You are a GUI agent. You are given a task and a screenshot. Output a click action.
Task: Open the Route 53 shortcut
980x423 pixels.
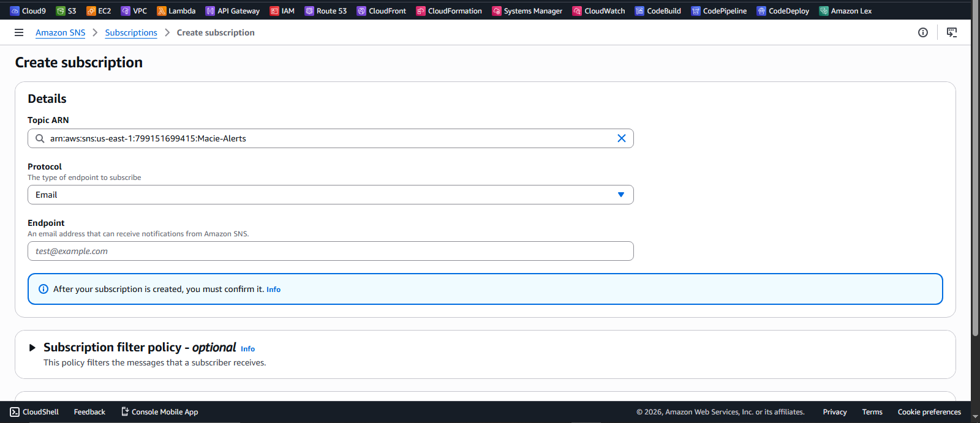coord(326,11)
